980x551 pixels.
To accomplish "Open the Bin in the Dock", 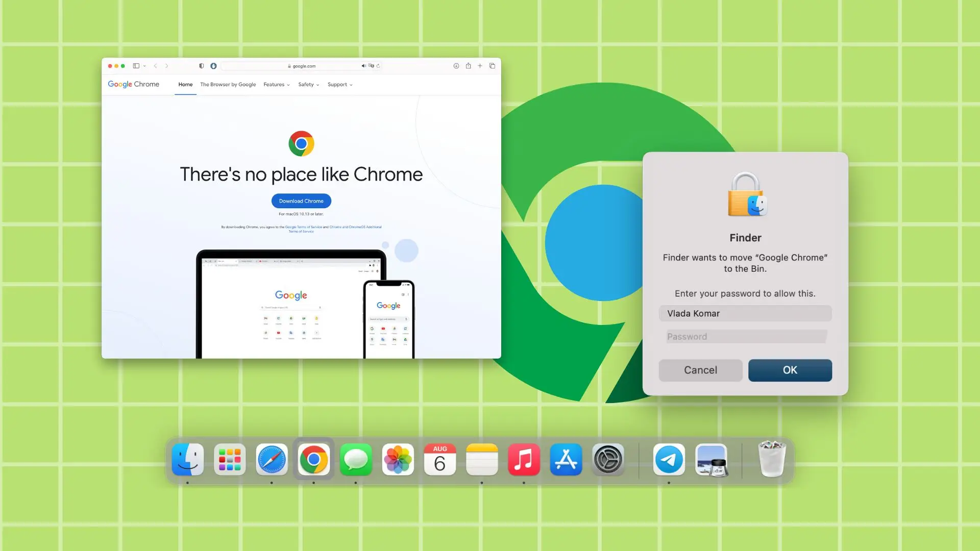I will click(x=772, y=459).
